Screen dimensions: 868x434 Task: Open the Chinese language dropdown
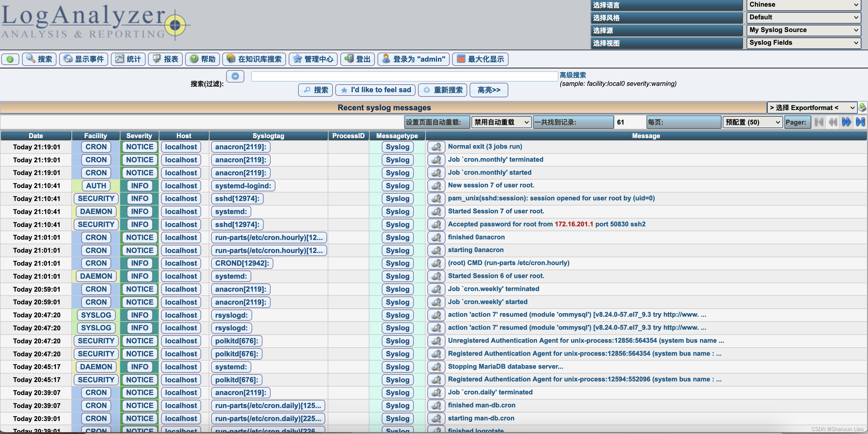[804, 5]
